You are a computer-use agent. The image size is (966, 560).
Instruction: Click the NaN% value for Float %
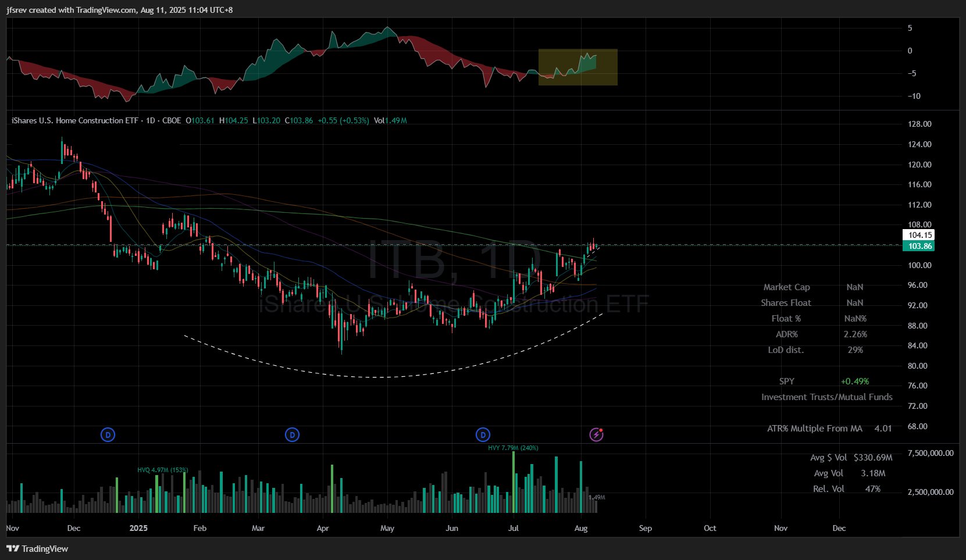pyautogui.click(x=856, y=319)
